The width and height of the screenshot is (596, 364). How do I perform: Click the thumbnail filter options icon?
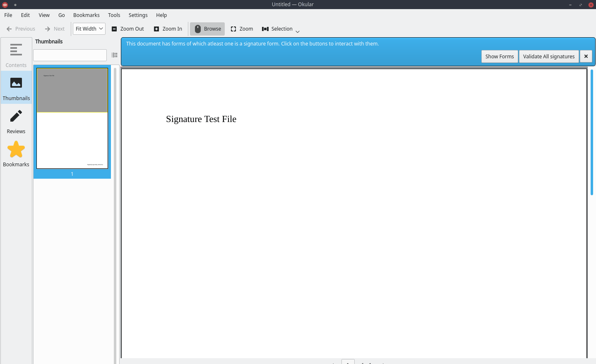coord(115,55)
